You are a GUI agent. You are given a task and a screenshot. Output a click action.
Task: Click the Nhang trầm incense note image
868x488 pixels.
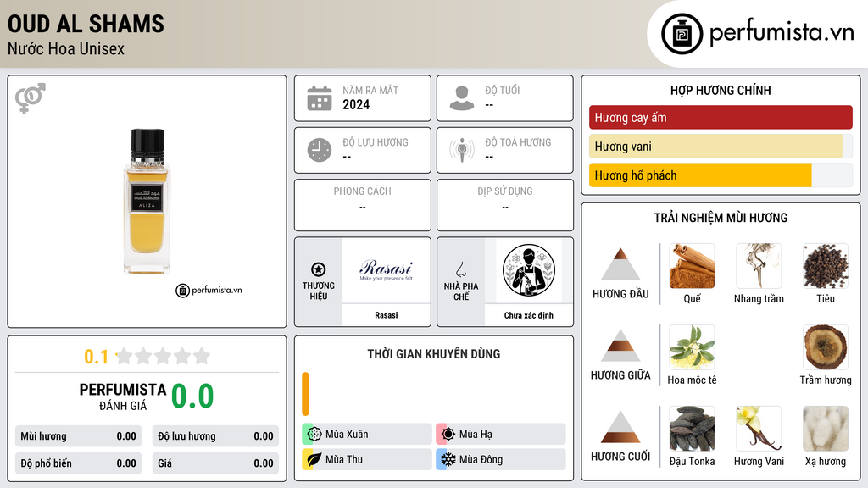[759, 266]
